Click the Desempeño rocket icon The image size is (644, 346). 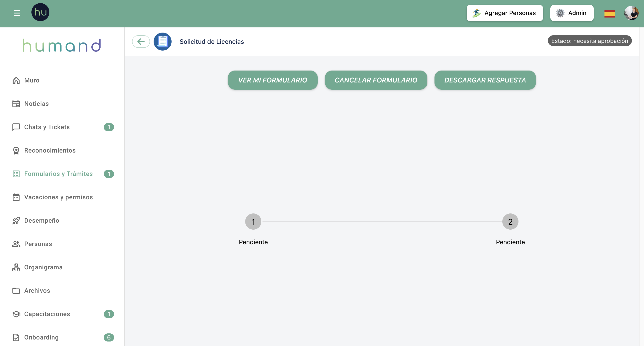[16, 220]
